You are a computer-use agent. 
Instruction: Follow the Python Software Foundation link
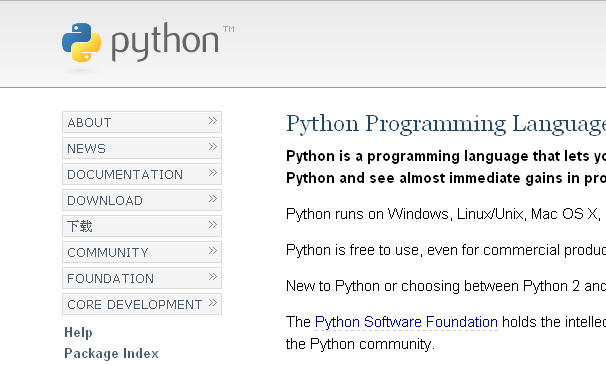tap(406, 322)
